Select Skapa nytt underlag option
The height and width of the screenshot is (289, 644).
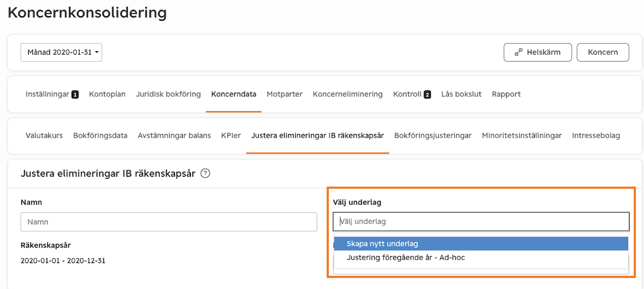coord(481,244)
